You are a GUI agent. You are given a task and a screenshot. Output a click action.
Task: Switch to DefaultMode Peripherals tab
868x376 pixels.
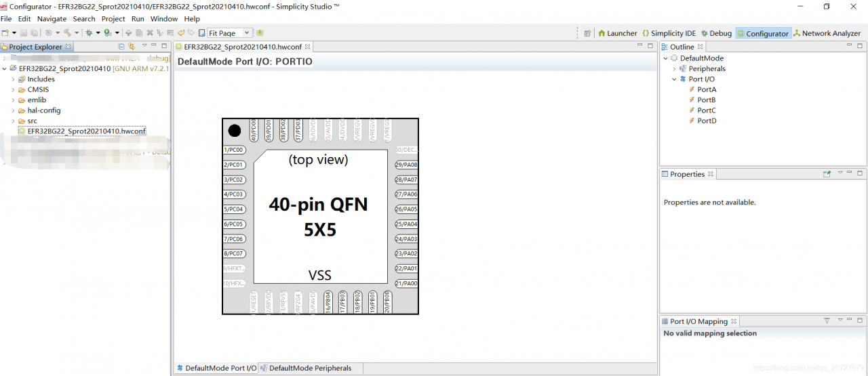click(x=306, y=368)
